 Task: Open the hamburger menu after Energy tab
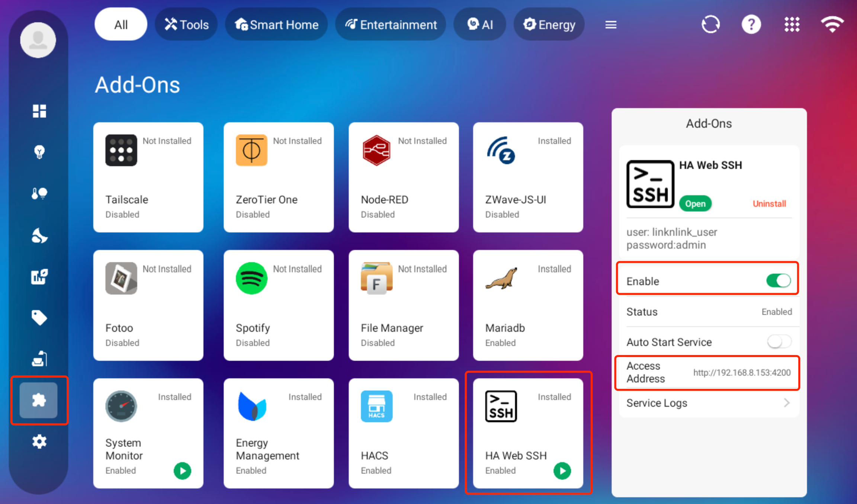(x=610, y=25)
